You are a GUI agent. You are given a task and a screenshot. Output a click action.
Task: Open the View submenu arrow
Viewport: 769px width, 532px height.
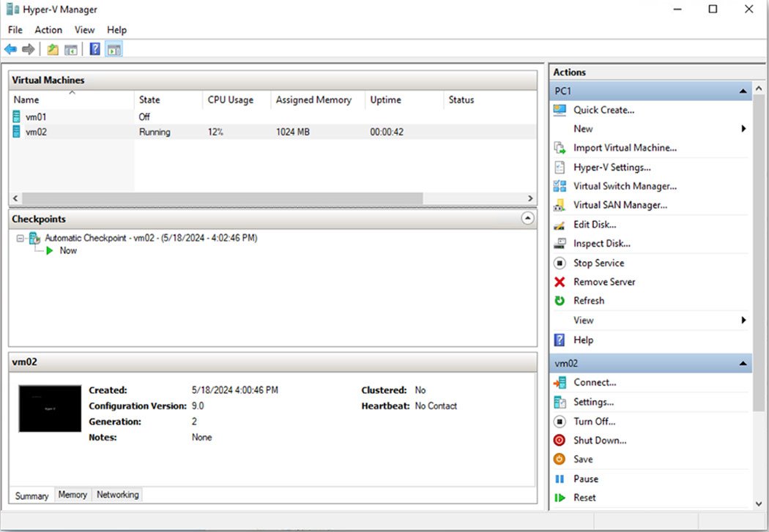(743, 320)
